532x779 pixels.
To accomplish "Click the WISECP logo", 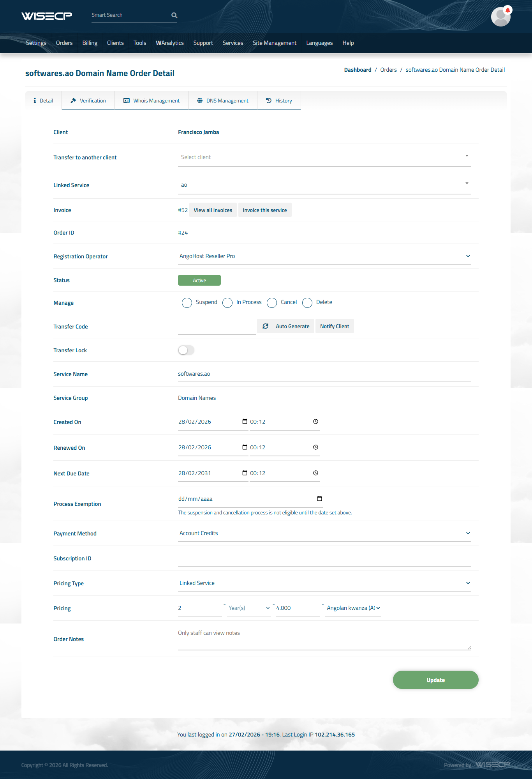I will [x=47, y=16].
